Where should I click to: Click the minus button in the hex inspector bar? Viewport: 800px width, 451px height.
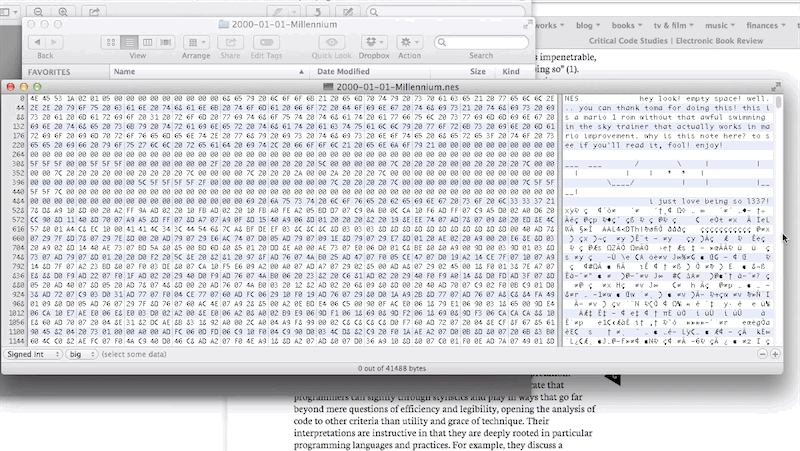click(763, 354)
